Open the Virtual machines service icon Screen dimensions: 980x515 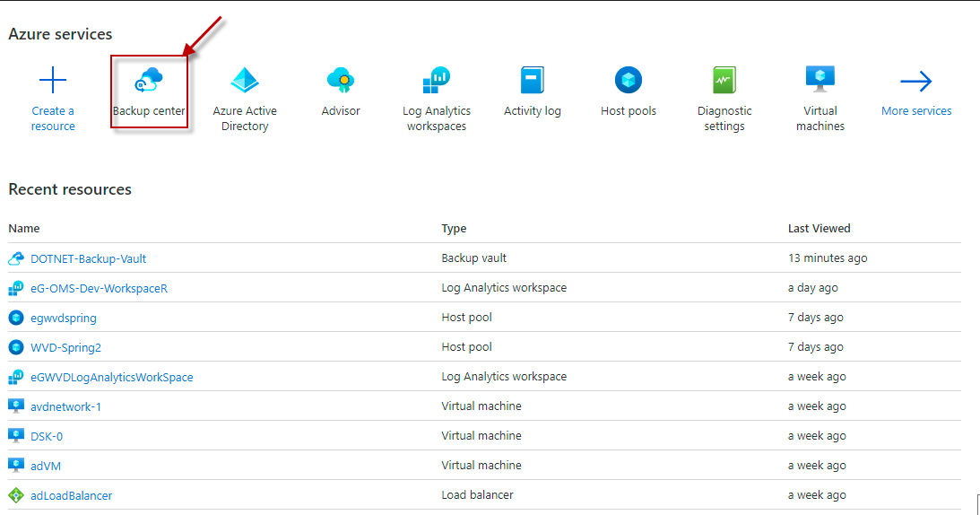(820, 79)
